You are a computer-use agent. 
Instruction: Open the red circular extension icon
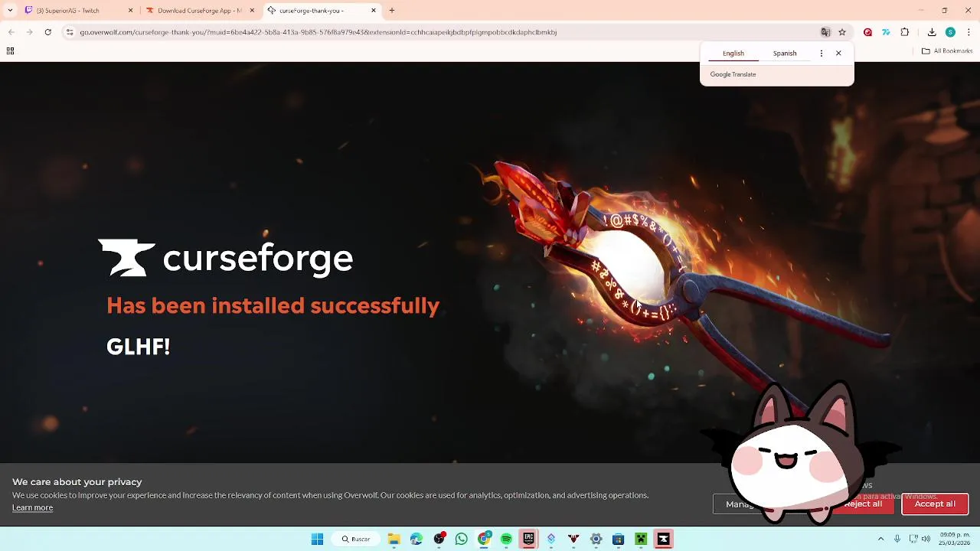[867, 32]
